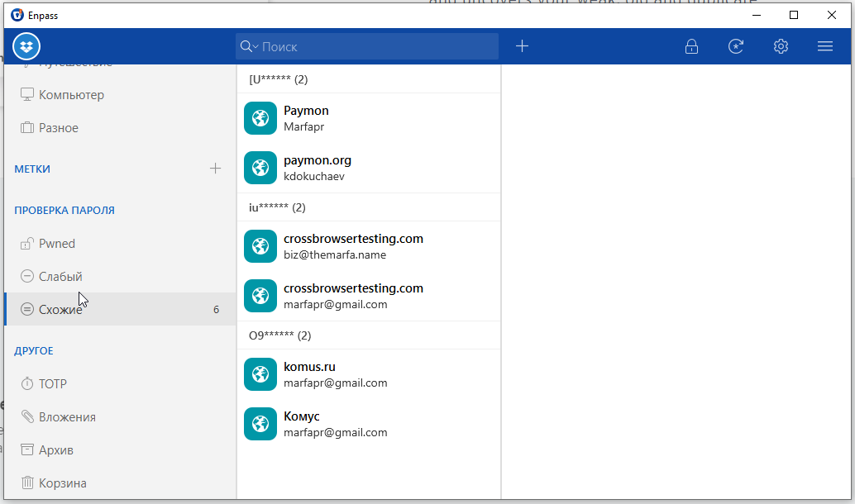
Task: Select Схожие passwords item
Action: click(120, 310)
